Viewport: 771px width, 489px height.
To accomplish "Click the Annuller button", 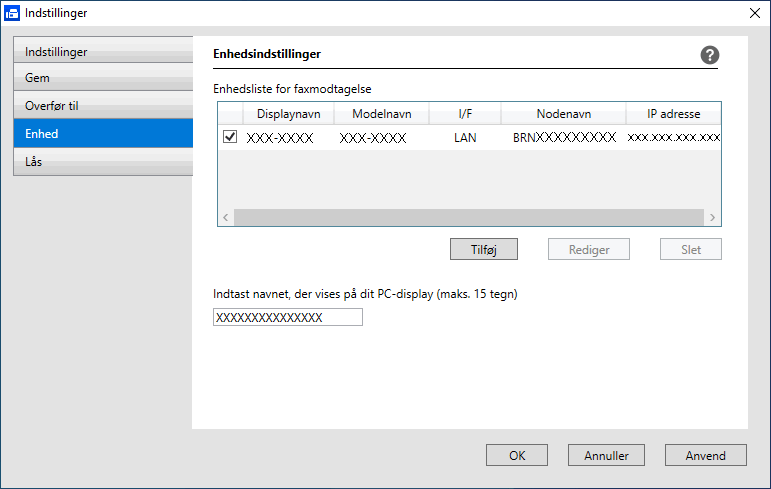I will click(606, 456).
